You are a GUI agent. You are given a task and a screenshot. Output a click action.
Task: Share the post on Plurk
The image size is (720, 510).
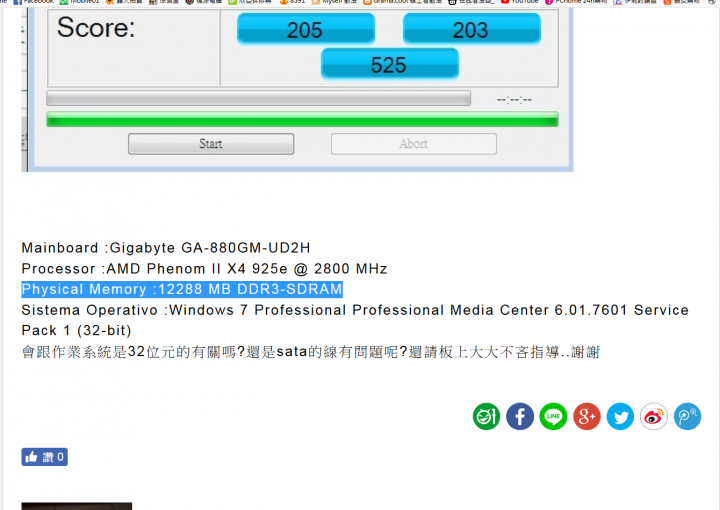pyautogui.click(x=687, y=416)
